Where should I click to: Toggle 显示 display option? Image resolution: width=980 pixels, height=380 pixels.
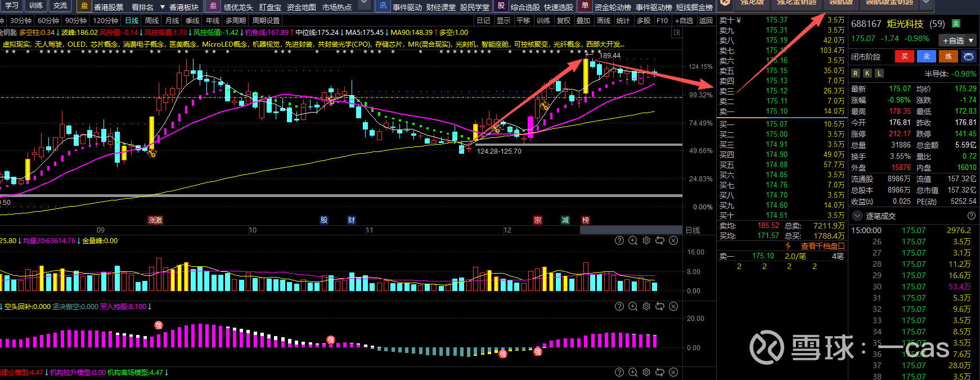click(x=504, y=20)
